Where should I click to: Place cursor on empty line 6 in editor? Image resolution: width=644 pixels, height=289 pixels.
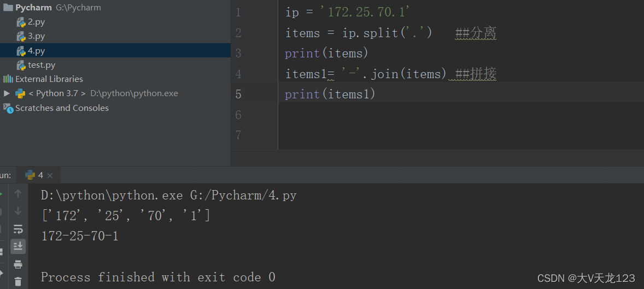[460, 115]
